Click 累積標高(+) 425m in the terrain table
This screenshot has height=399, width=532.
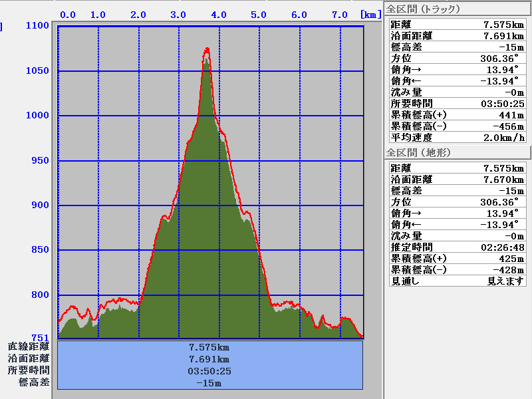(x=457, y=258)
